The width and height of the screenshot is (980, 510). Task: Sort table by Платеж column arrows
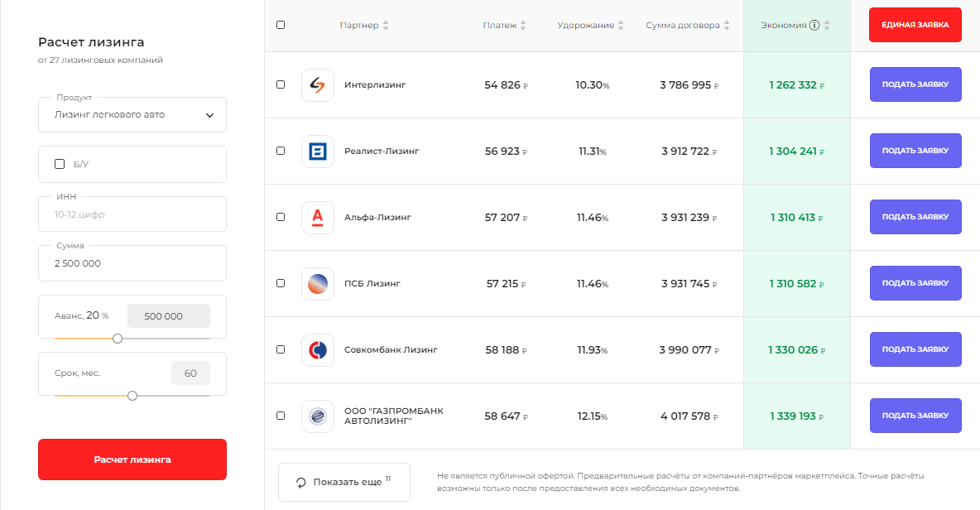coord(523,25)
